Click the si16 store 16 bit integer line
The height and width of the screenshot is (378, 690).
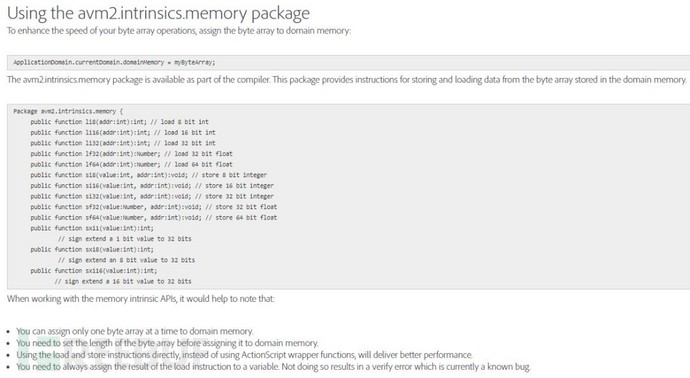(152, 186)
